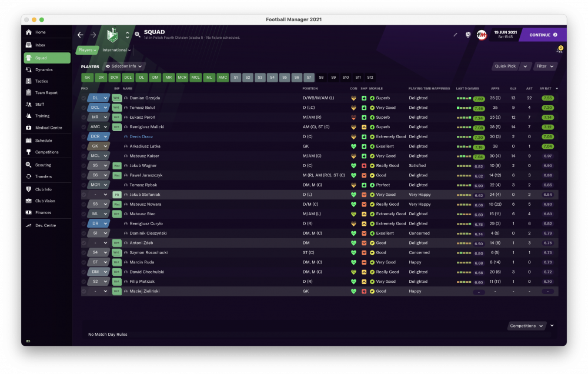Sort by the Av Rat column header
Image resolution: width=588 pixels, height=374 pixels.
[x=546, y=88]
